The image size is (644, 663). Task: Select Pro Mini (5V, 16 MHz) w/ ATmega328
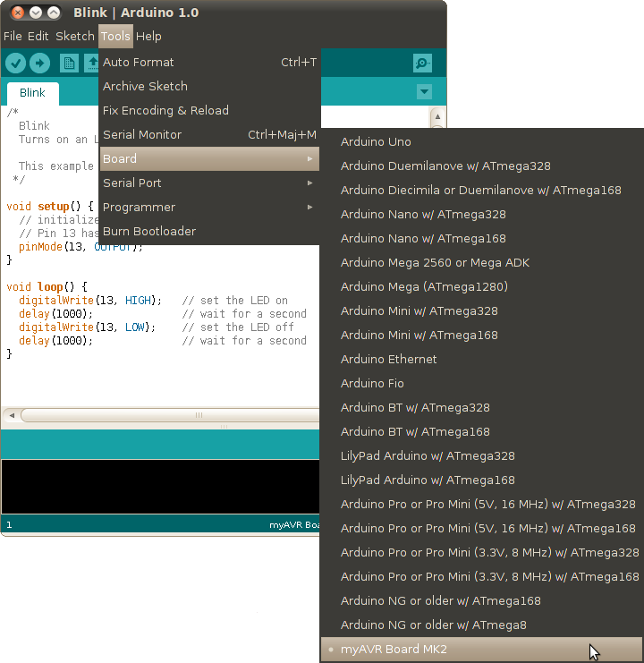[482, 504]
